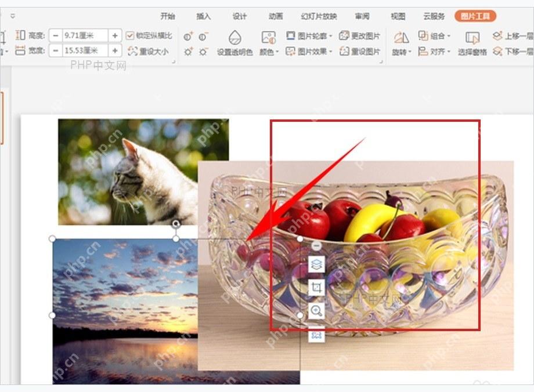Screen dimensions: 534x392
Task: Increase brightness icon
Action: click(188, 52)
